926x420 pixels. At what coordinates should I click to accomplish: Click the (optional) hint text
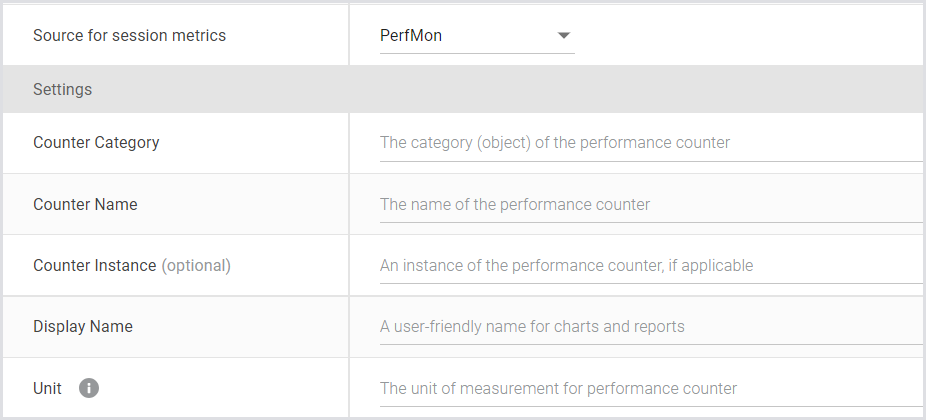pyautogui.click(x=196, y=266)
